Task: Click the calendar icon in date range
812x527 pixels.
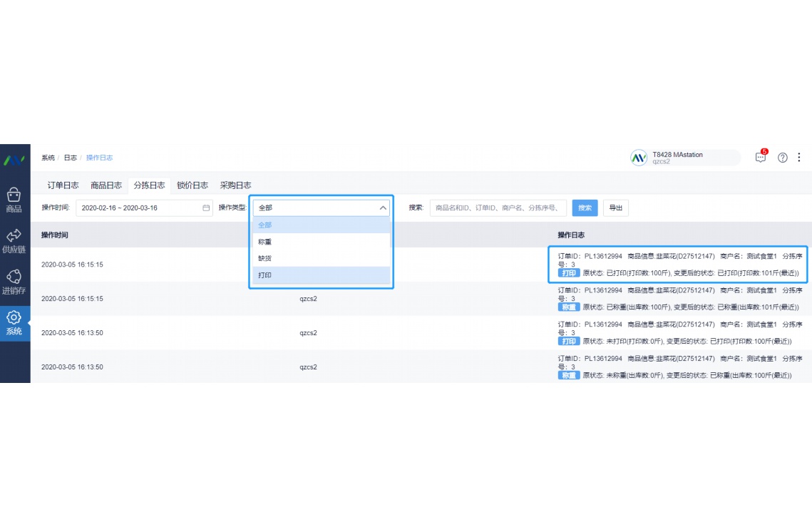Action: (x=206, y=208)
